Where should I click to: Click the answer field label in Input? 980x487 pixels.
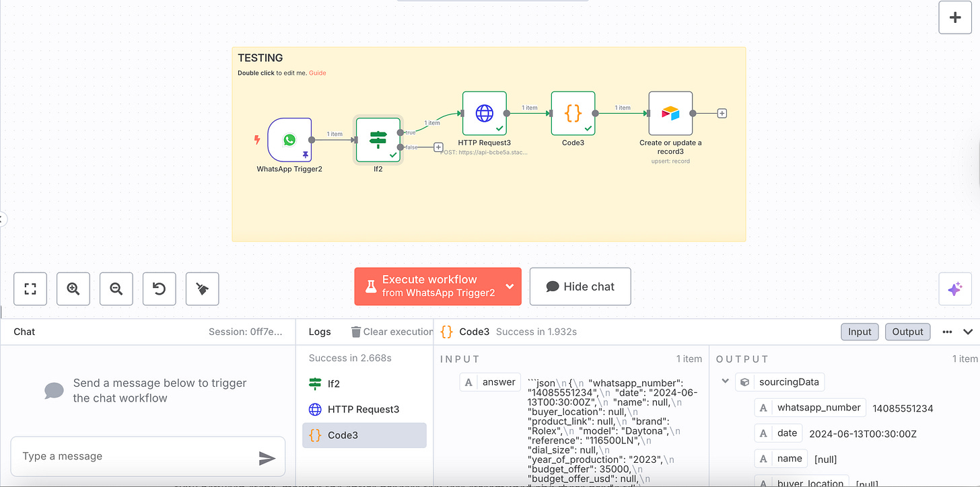[491, 382]
